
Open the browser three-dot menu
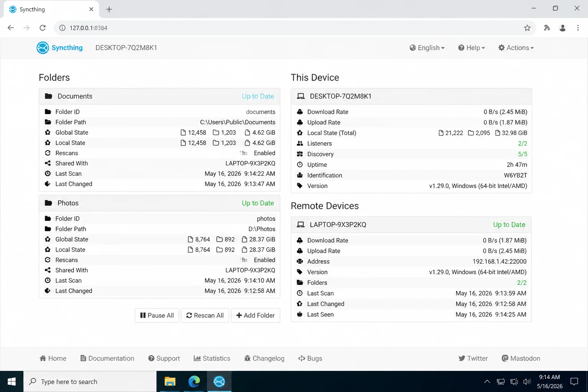(x=578, y=28)
